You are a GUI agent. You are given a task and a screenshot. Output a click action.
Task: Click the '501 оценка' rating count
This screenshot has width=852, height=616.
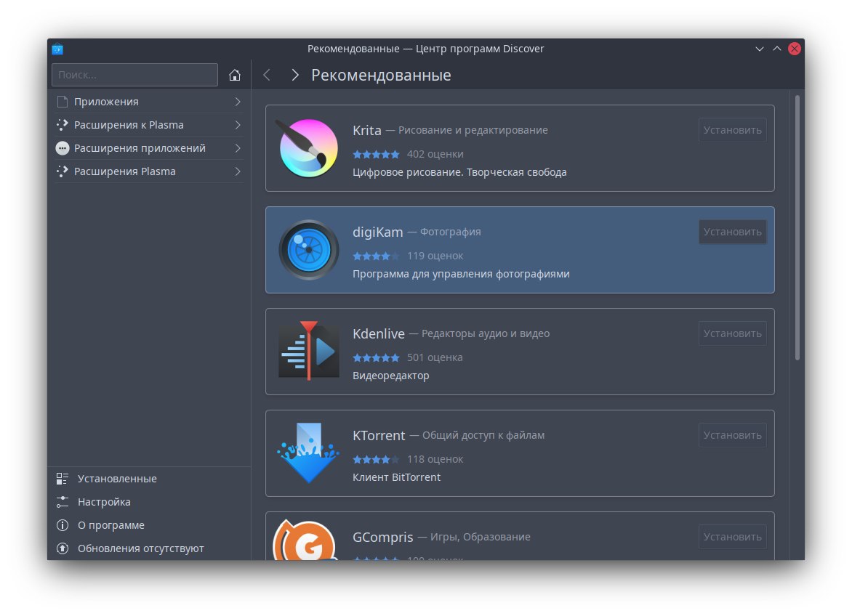tap(435, 357)
